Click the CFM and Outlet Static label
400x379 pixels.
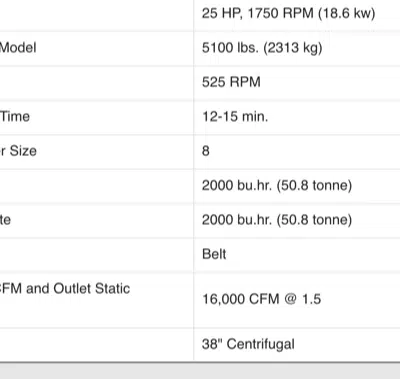(x=65, y=289)
